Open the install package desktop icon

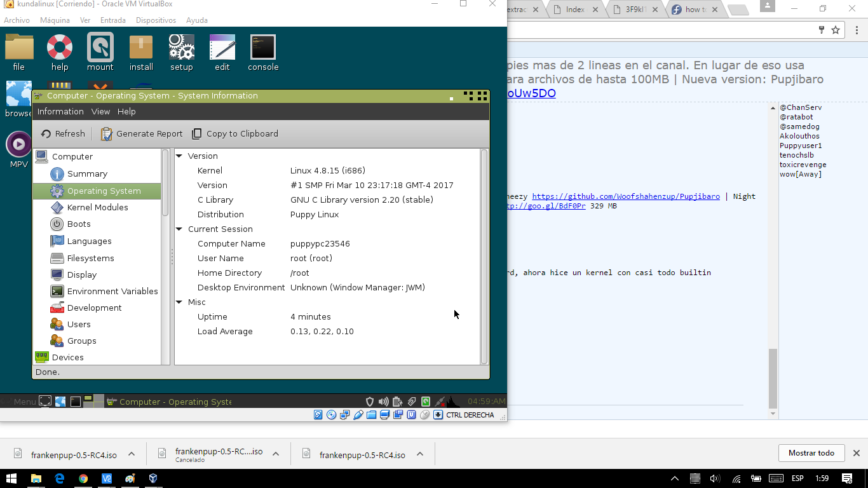pos(141,52)
